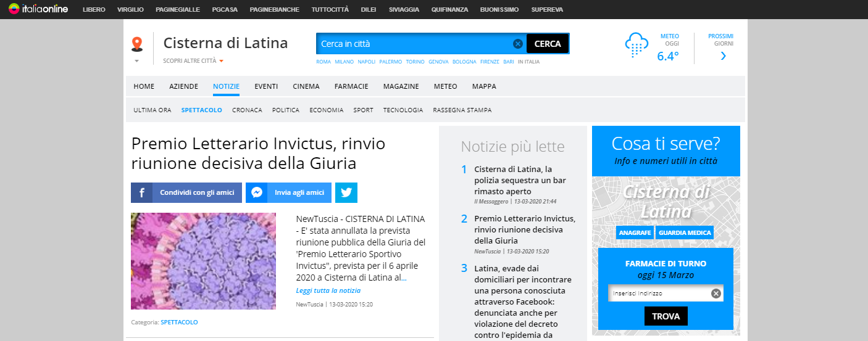Choose Milano quick city link
Screen dimensions: 868x341
pyautogui.click(x=344, y=62)
